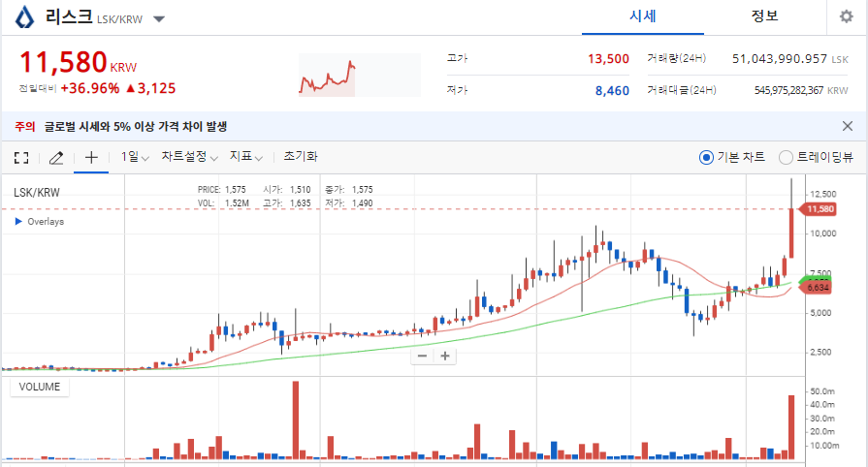
Task: Zoom in chart with plus button
Action: tap(444, 356)
